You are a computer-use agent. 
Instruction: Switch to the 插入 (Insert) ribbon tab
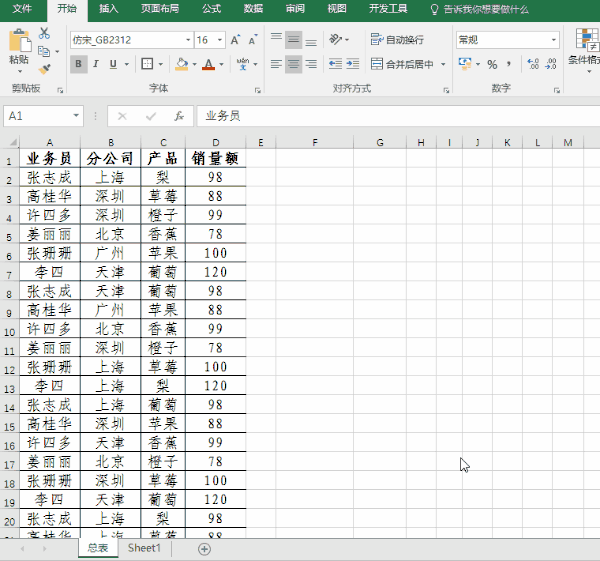click(109, 9)
